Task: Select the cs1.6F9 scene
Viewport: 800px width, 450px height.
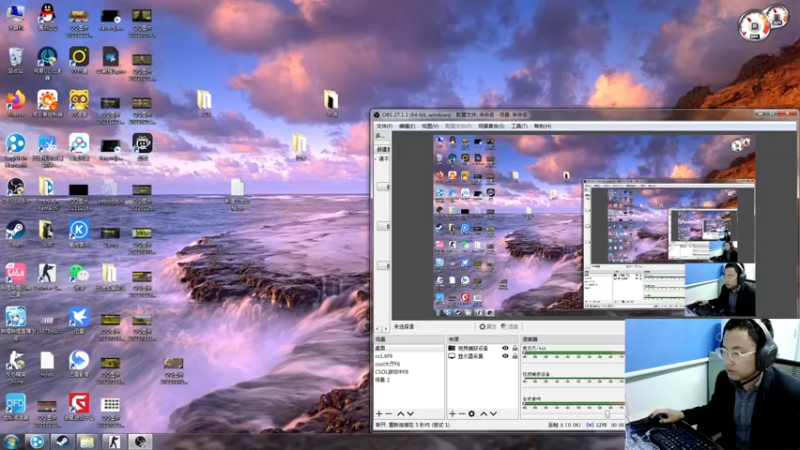Action: pos(409,356)
